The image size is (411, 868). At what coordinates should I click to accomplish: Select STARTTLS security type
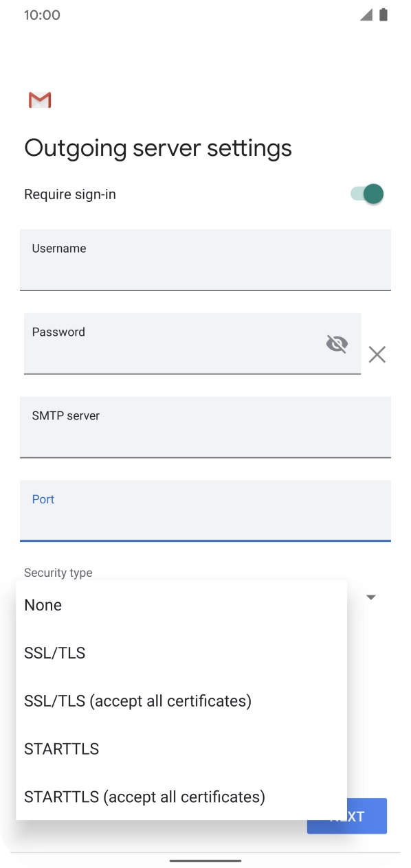[61, 749]
